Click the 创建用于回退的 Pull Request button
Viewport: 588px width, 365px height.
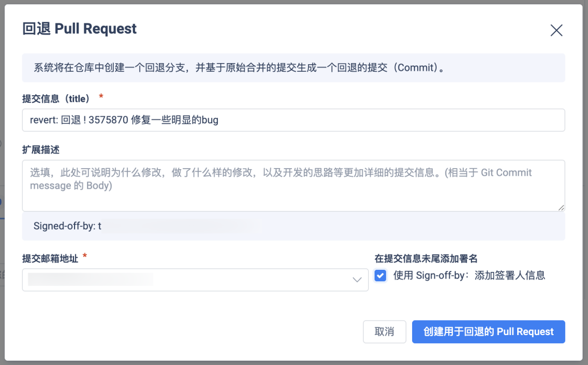(488, 331)
